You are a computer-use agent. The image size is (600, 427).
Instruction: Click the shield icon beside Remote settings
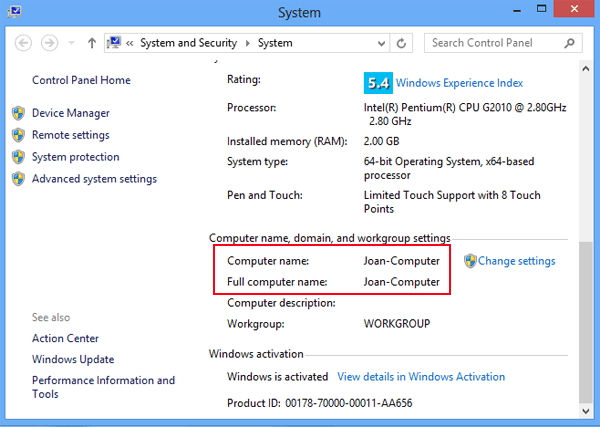18,135
